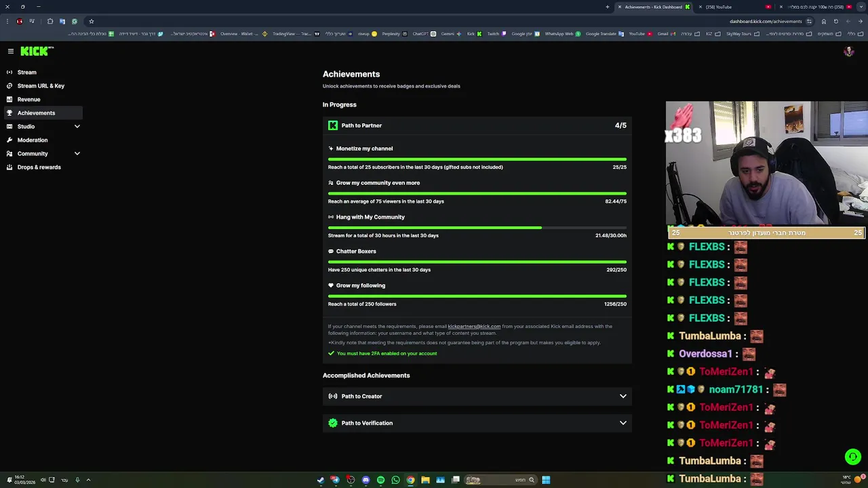Expand the Path to Verification achievement
This screenshot has width=868, height=488.
(477, 423)
